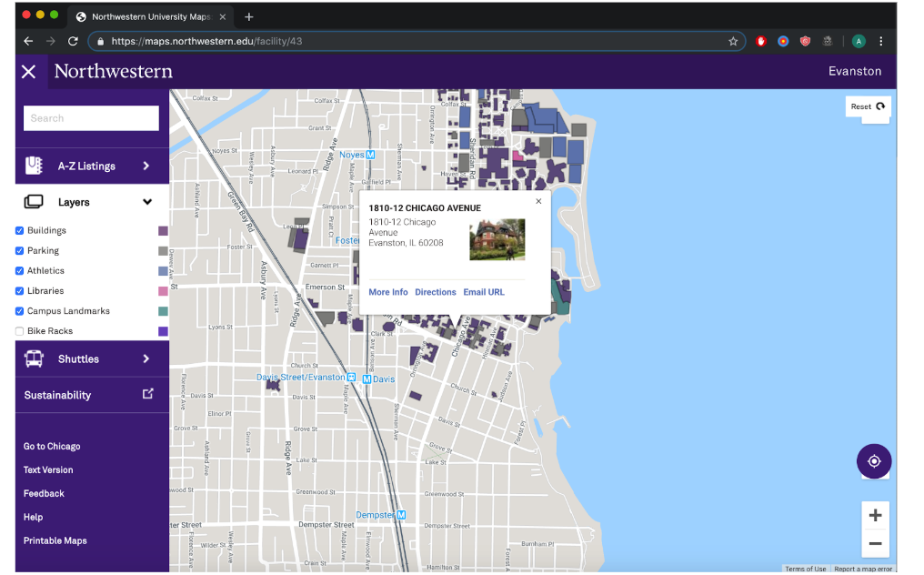Viewport: 924px width, 575px height.
Task: Click the Davis Street/Evanston station marker
Action: coord(351,377)
